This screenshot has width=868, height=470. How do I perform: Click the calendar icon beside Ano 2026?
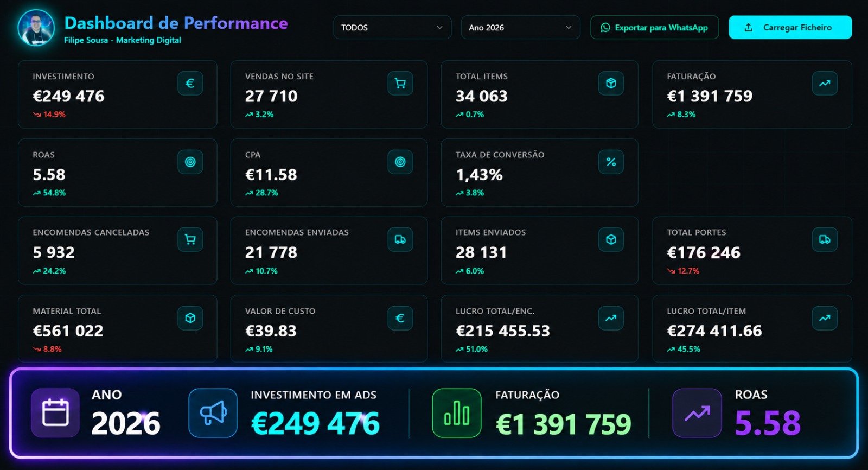tap(55, 413)
